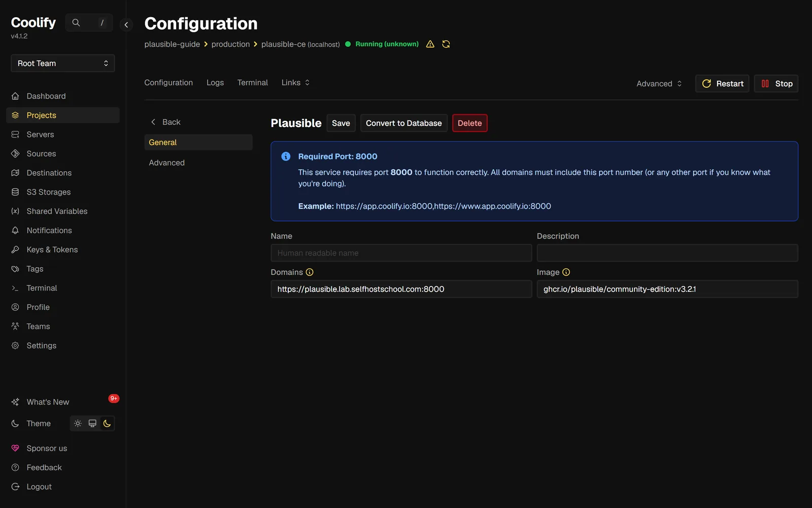Click the 9+ notification badge
Image resolution: width=812 pixels, height=508 pixels.
pos(114,398)
